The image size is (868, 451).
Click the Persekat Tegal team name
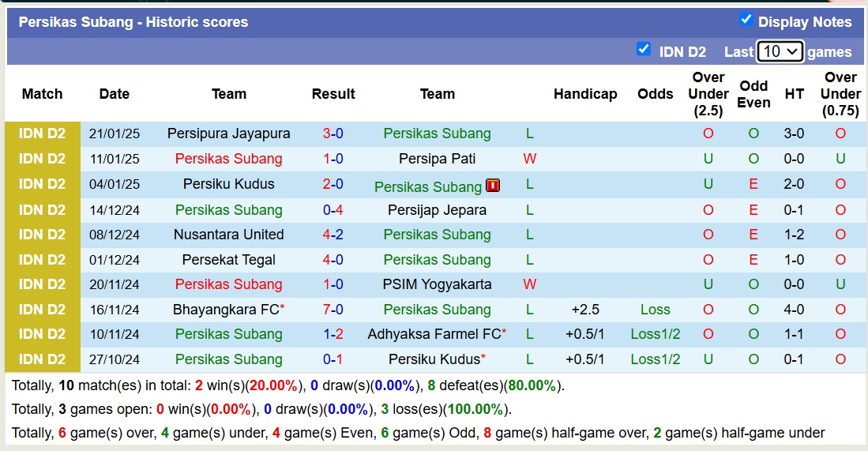[228, 260]
